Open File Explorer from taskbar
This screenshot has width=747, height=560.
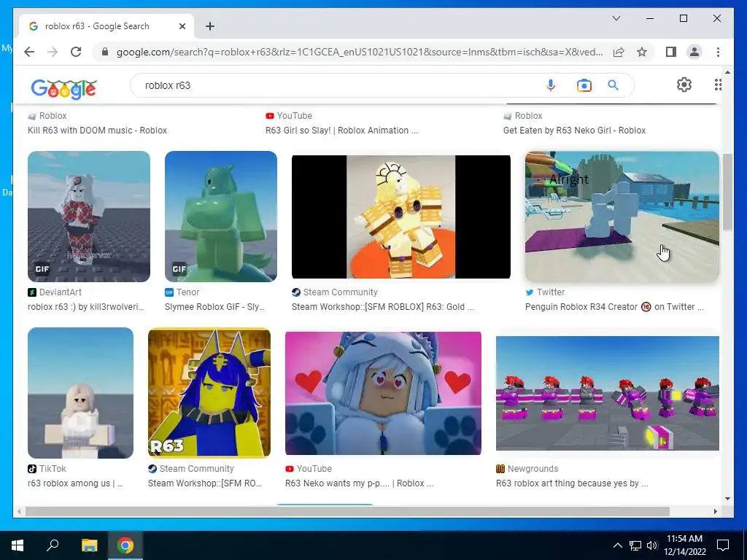coord(89,545)
